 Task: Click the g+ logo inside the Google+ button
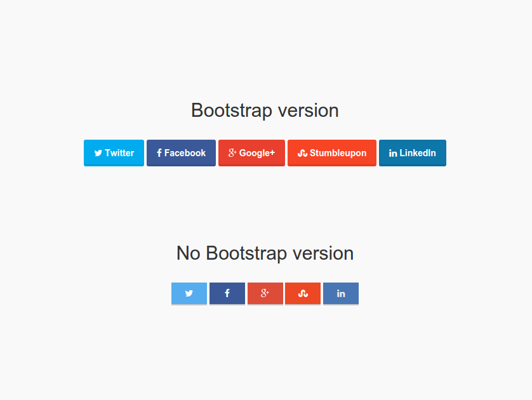pos(232,152)
